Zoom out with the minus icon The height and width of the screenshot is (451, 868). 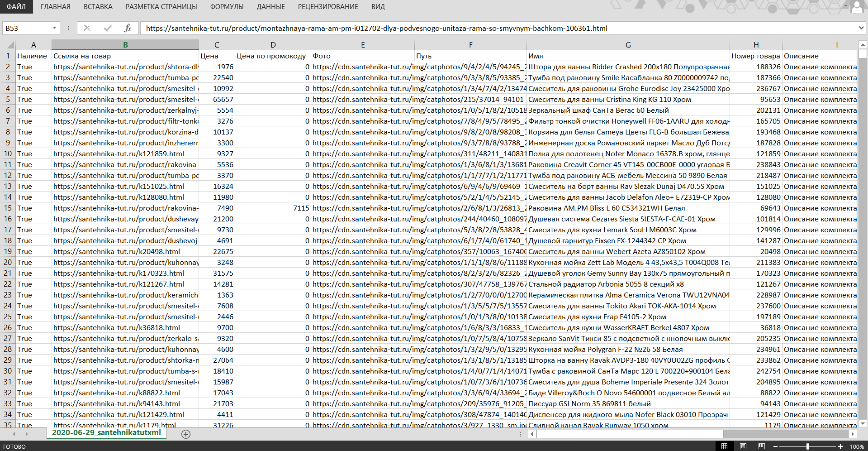[775, 446]
